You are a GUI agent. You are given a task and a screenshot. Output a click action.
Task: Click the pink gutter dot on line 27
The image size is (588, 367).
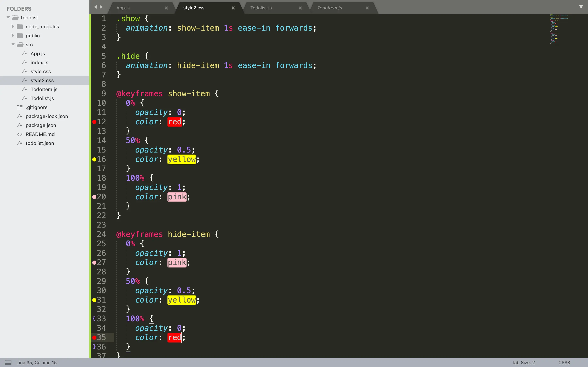[x=94, y=262]
